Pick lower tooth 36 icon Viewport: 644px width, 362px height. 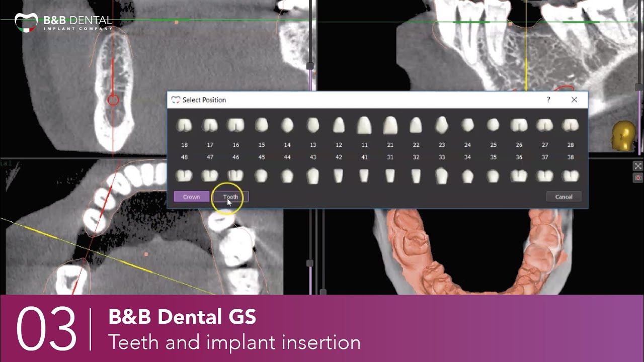(x=519, y=175)
